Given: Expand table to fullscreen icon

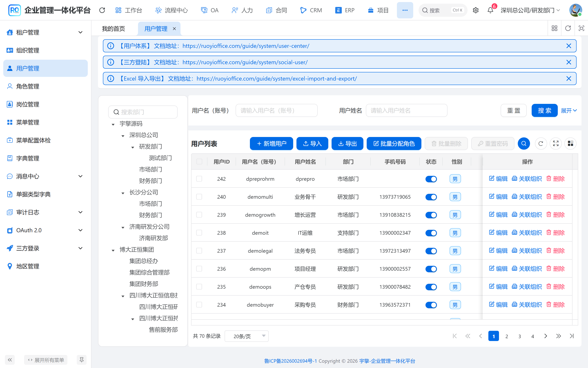Looking at the screenshot, I should coord(556,144).
